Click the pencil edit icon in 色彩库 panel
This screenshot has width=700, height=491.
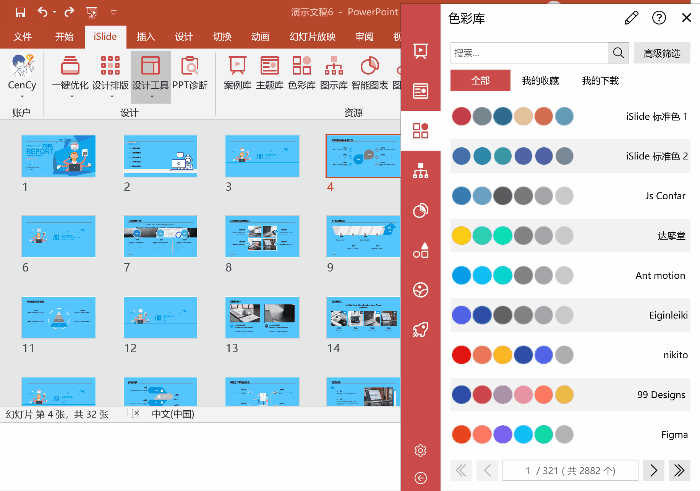[x=631, y=17]
